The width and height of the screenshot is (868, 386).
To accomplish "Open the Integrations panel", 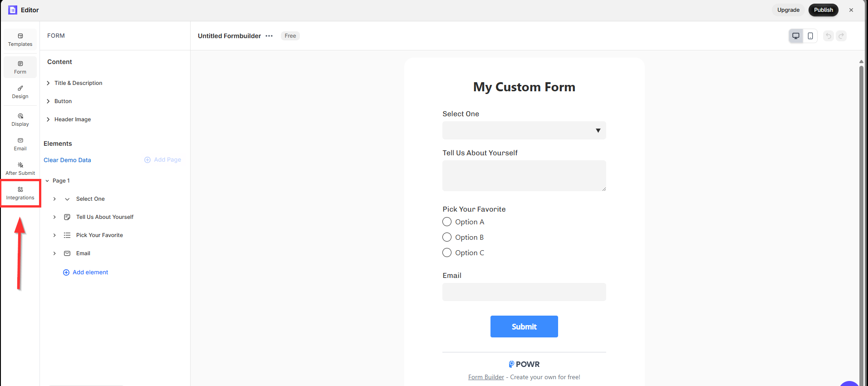I will (x=20, y=193).
